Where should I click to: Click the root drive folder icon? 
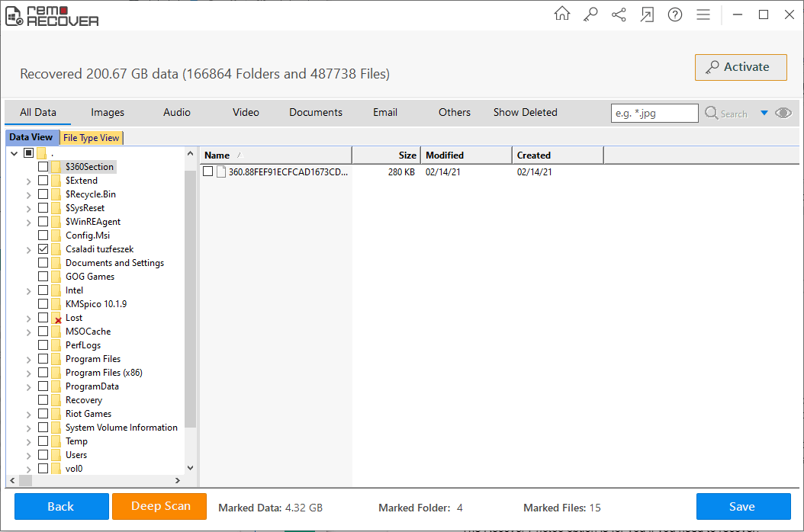tap(41, 152)
